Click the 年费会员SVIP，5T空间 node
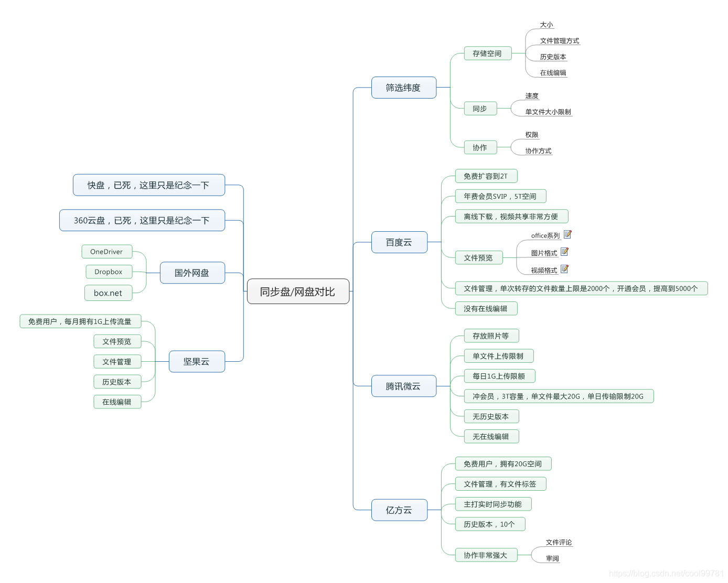 coord(501,196)
